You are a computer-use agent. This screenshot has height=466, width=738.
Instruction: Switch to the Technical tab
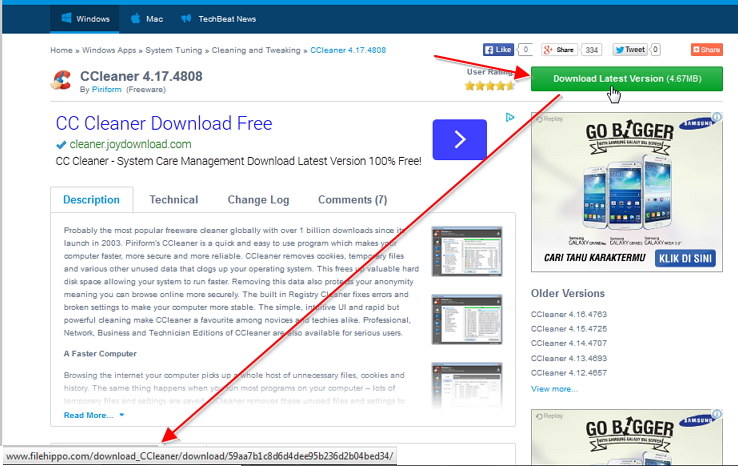174,200
